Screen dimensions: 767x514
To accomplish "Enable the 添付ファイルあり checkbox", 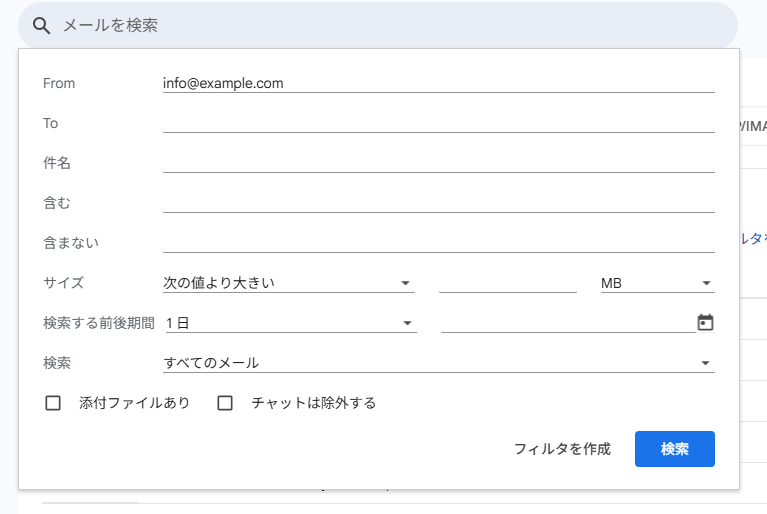I will (x=54, y=403).
